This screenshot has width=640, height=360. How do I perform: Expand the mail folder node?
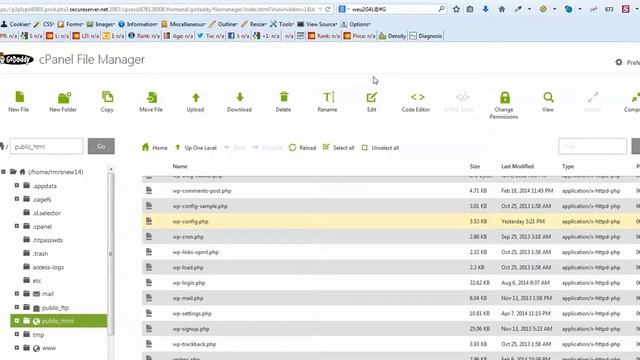click(17, 293)
